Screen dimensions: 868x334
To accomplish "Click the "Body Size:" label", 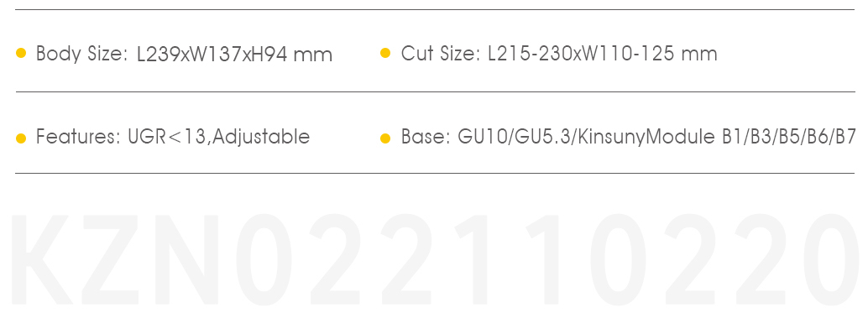I will (x=82, y=55).
